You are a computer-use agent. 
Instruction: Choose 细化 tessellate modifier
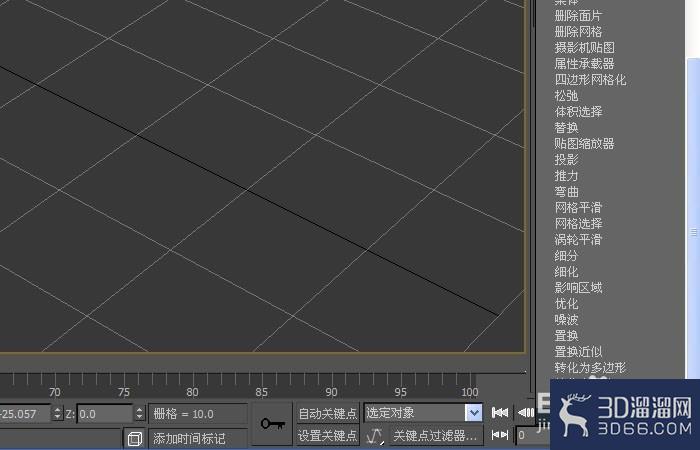point(566,272)
